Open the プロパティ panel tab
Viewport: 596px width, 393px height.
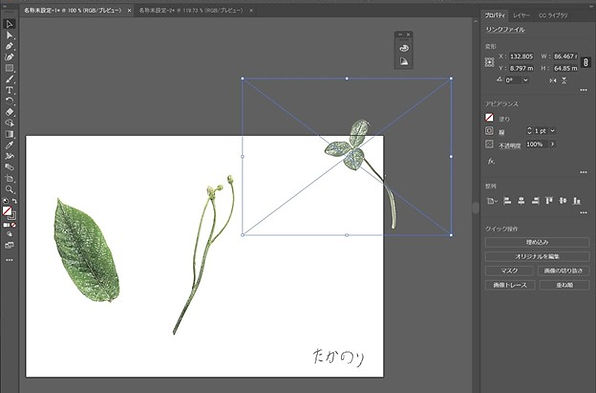[495, 16]
